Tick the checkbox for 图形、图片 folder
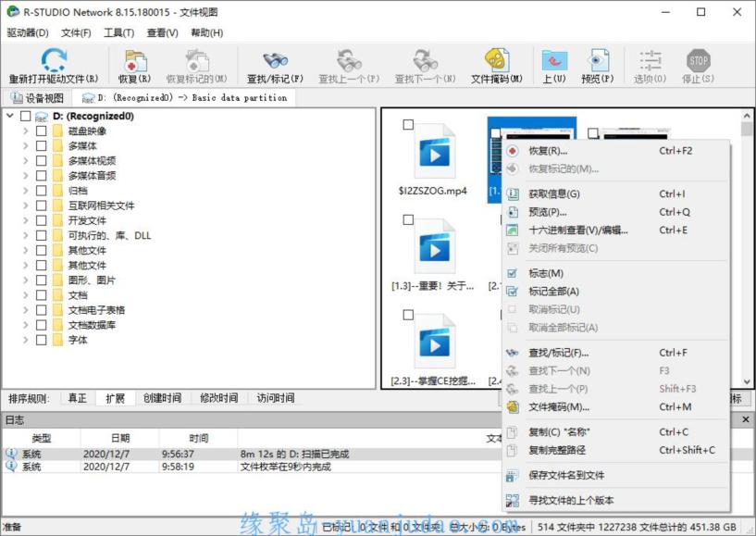This screenshot has width=756, height=536. [x=42, y=280]
